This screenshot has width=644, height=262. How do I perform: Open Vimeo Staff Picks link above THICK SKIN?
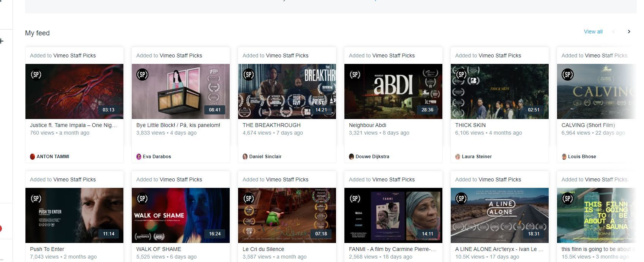click(500, 56)
